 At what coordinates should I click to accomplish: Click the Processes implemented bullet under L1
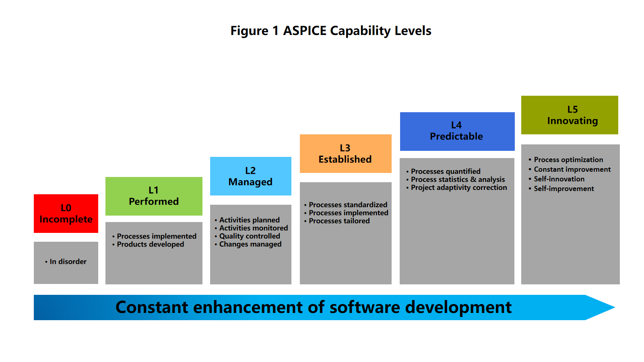pos(157,236)
